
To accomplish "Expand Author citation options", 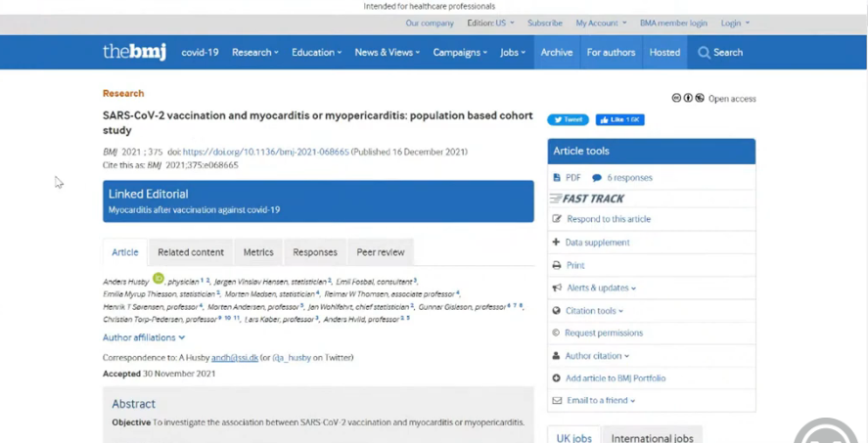I will tap(597, 356).
